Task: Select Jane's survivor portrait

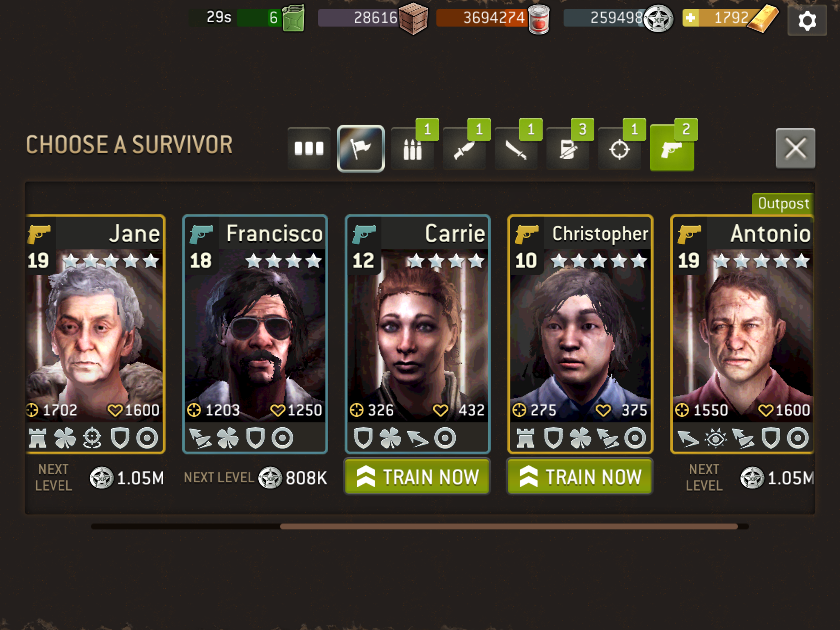Action: point(94,334)
